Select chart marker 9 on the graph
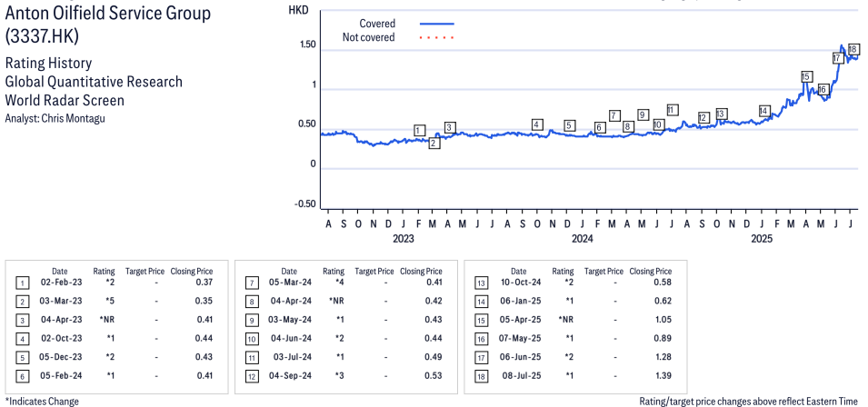Image resolution: width=868 pixels, height=407 pixels. tap(643, 115)
